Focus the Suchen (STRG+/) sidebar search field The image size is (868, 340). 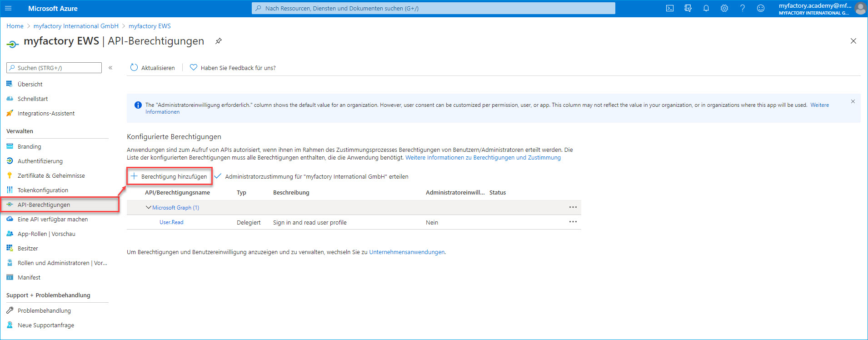54,68
